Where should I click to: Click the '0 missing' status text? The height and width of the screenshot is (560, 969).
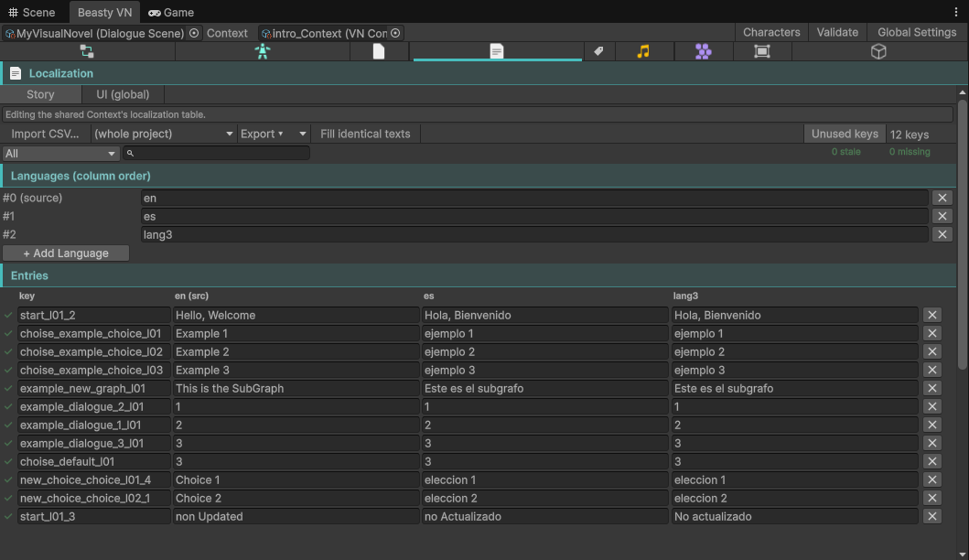(909, 151)
